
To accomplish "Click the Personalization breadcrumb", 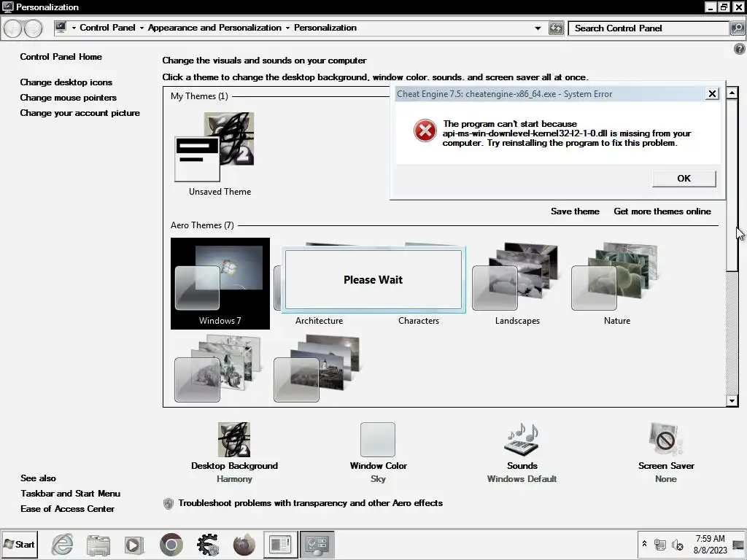I will click(325, 28).
